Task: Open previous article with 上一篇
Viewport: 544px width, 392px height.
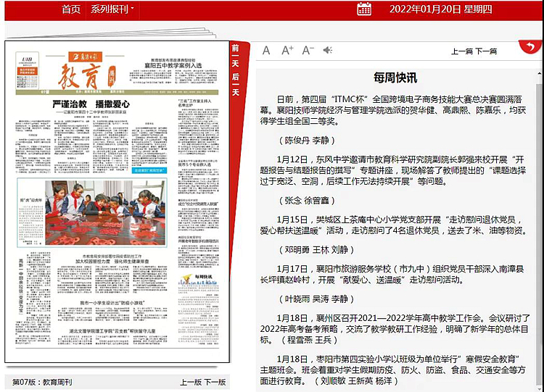Action: click(x=462, y=51)
